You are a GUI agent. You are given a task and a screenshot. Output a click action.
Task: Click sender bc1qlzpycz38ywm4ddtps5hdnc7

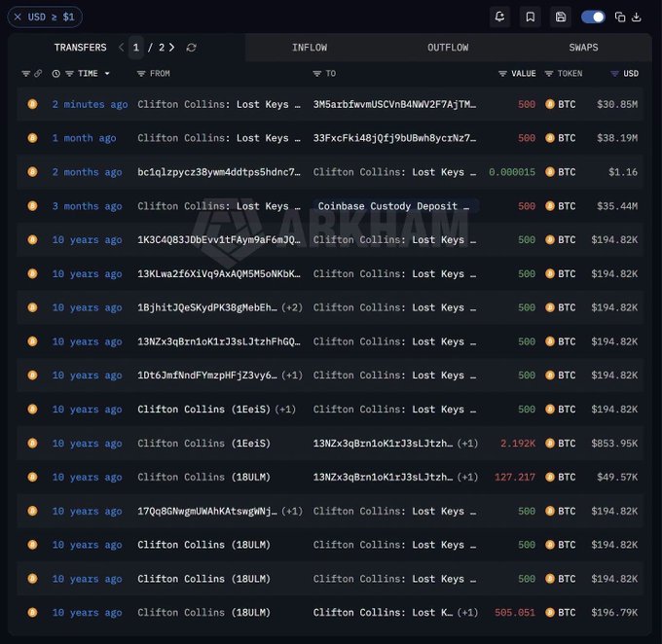click(x=219, y=172)
